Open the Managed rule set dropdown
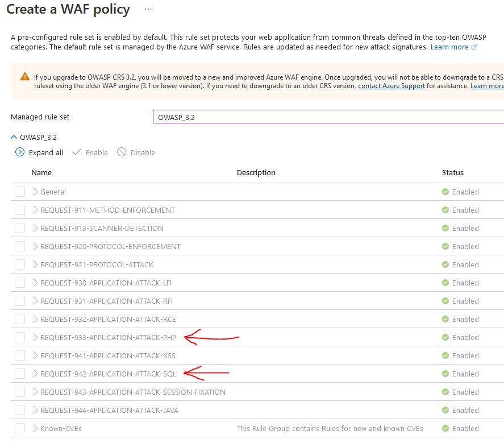 (328, 117)
